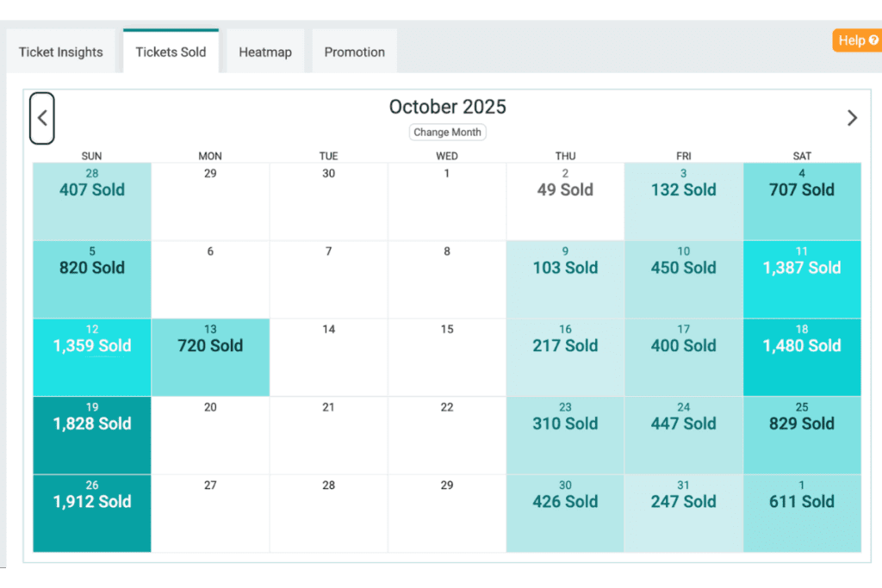882x588 pixels.
Task: Click Sunday the 12th with 1,359 Sold
Action: point(92,357)
